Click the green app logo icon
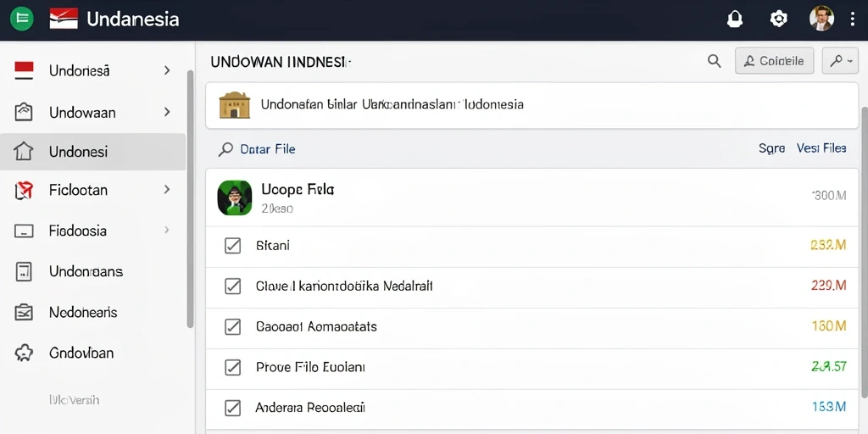Image resolution: width=868 pixels, height=434 pixels. click(x=22, y=19)
